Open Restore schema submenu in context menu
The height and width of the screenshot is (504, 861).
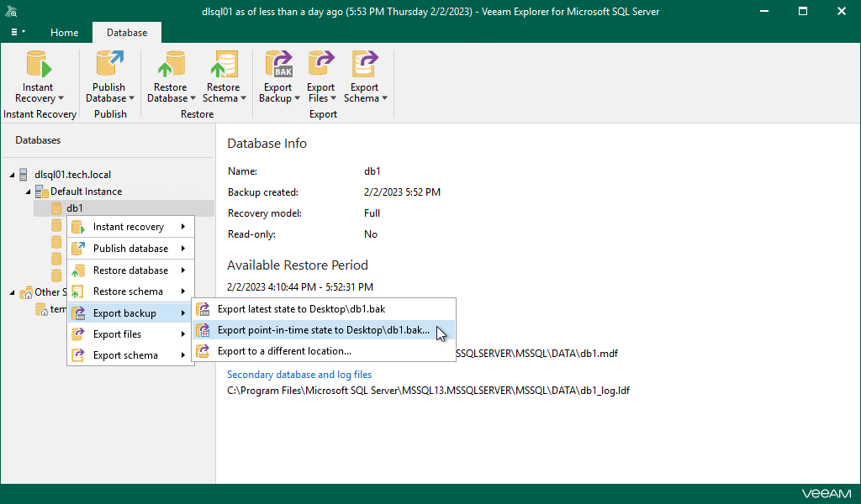click(130, 291)
